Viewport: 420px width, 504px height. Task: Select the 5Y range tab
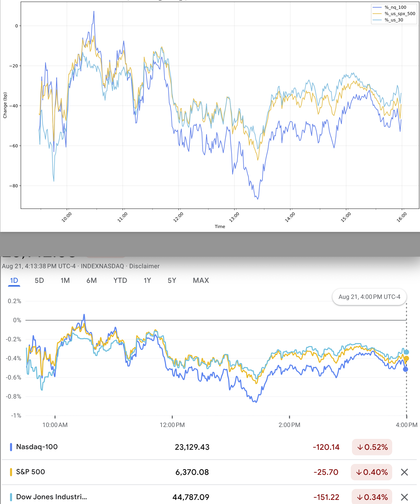click(172, 280)
